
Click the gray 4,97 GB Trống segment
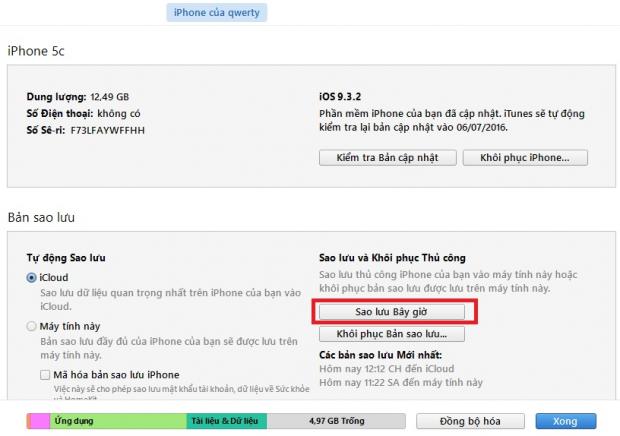click(335, 420)
